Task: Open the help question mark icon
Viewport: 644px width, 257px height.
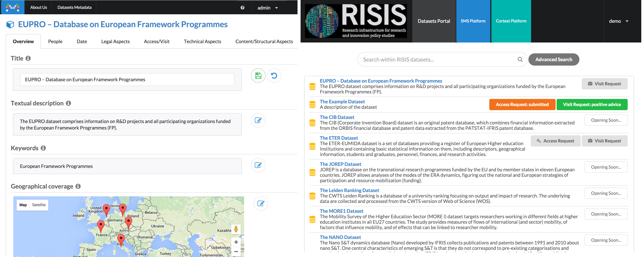Action: (242, 8)
